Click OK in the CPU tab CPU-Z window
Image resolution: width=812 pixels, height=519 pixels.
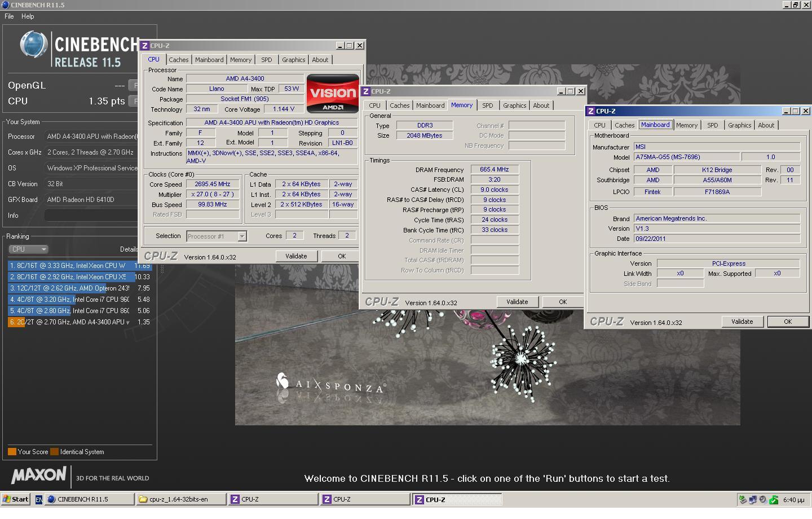tap(340, 256)
